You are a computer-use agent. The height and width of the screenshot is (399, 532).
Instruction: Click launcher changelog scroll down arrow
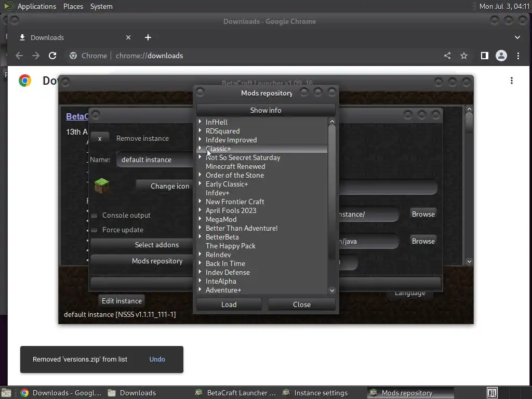click(469, 261)
